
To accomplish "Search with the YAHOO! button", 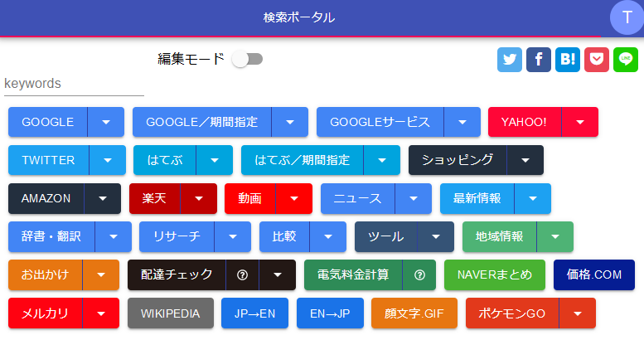I will 525,122.
